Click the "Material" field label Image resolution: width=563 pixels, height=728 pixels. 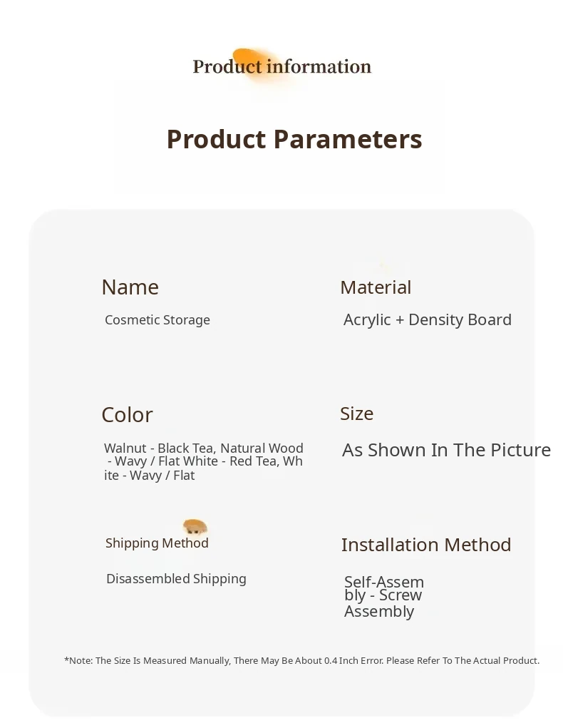pyautogui.click(x=376, y=287)
